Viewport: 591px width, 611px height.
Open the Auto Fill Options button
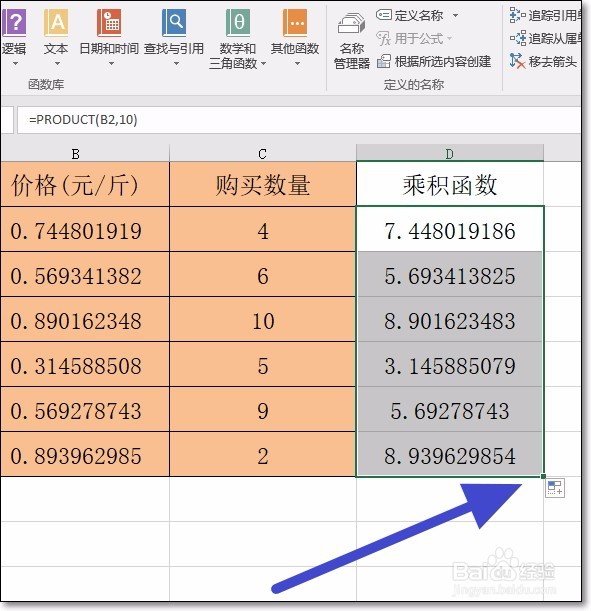pyautogui.click(x=555, y=488)
